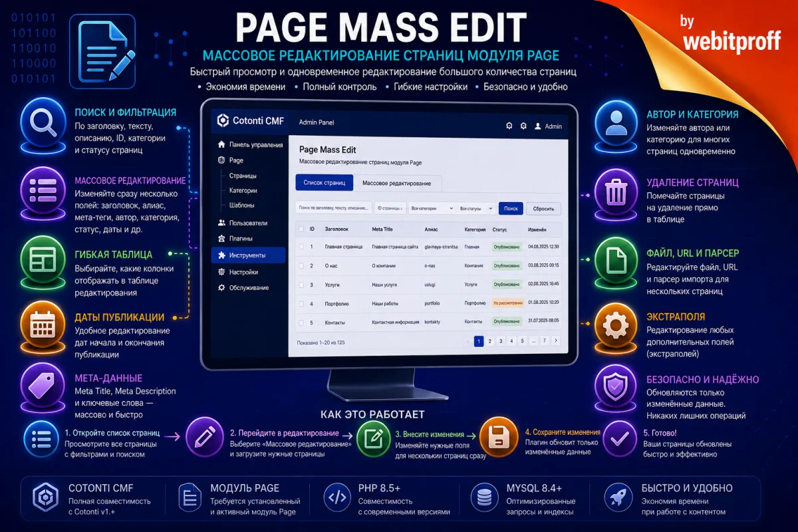Click the glavnaya-stranitsa alias cell
Viewport: 798px width, 532px height.
(441, 247)
